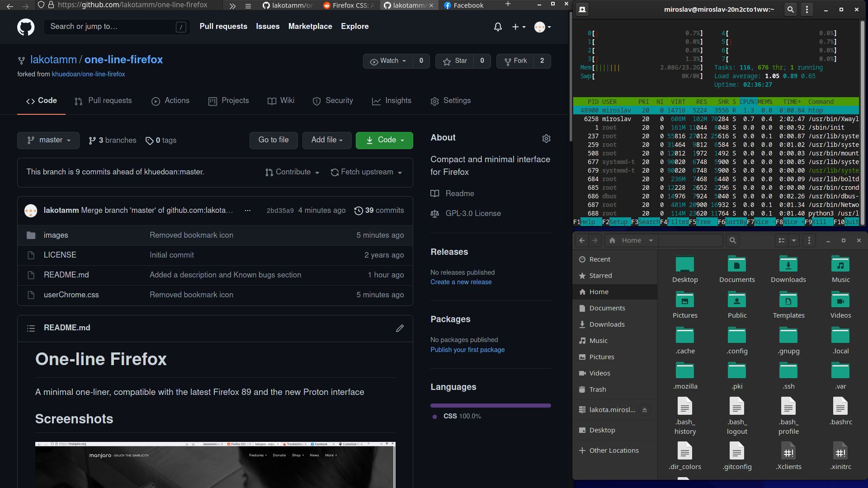Open the search icon in the terminal titlebar
This screenshot has height=488, width=868.
(x=790, y=9)
